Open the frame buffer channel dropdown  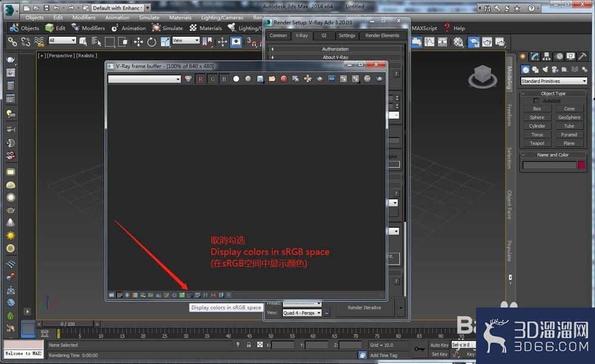(x=144, y=79)
